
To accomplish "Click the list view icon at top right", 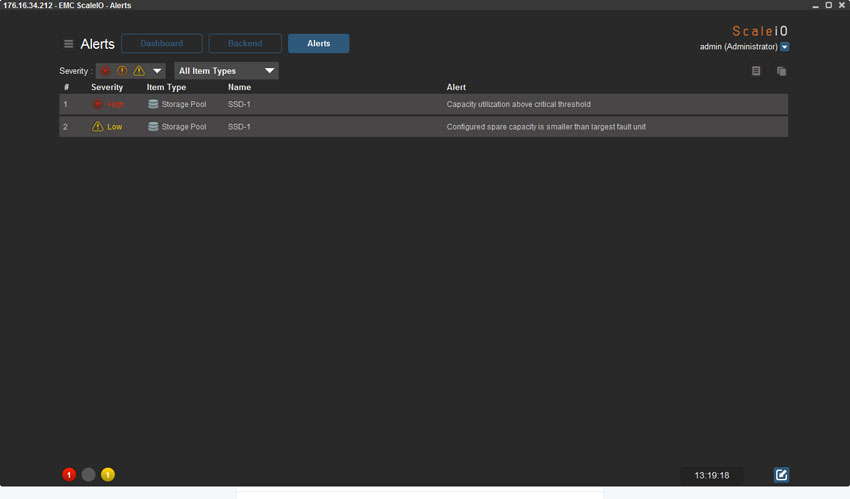I will point(756,71).
